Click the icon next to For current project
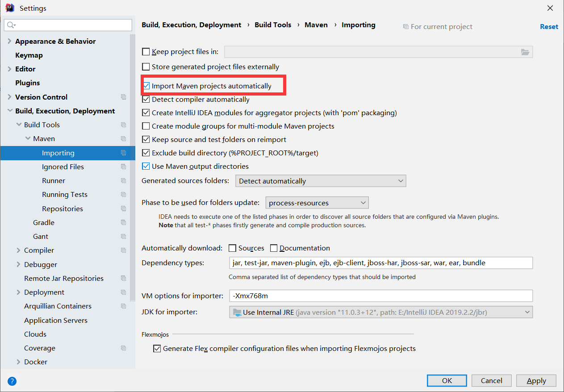Screen dimensions: 564x392 coord(405,27)
